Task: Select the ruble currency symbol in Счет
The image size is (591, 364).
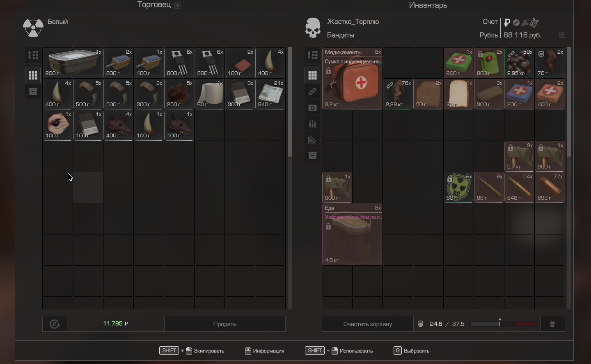Action: tap(507, 22)
